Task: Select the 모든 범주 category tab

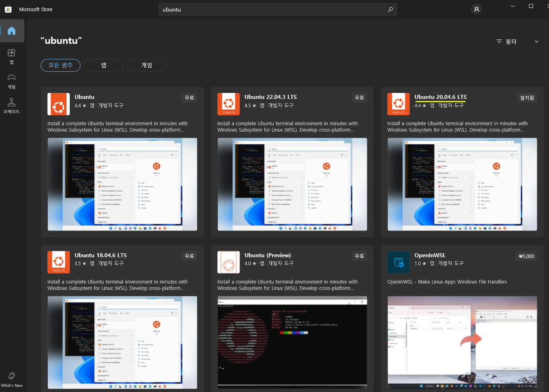Action: point(61,65)
